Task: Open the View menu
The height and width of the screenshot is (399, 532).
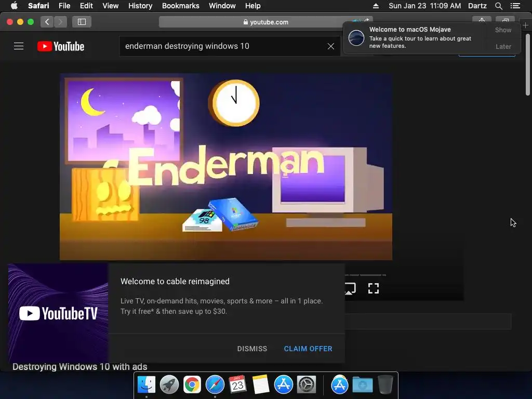Action: coord(110,6)
